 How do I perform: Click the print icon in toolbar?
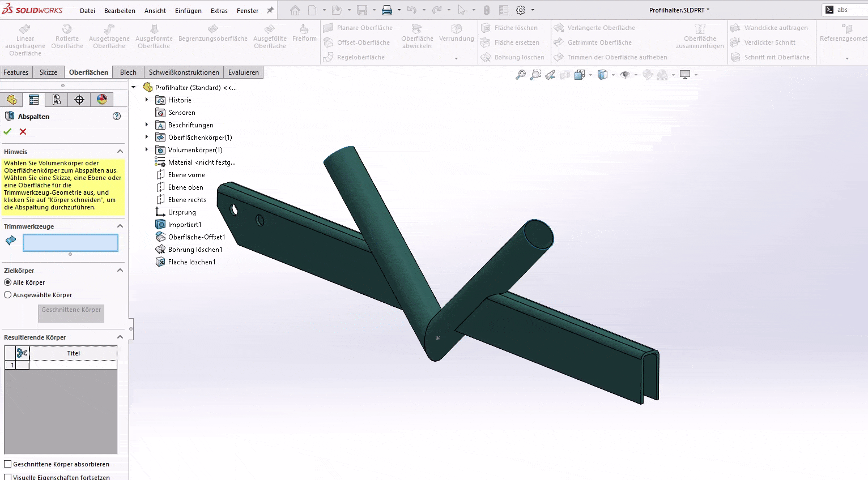(x=387, y=10)
